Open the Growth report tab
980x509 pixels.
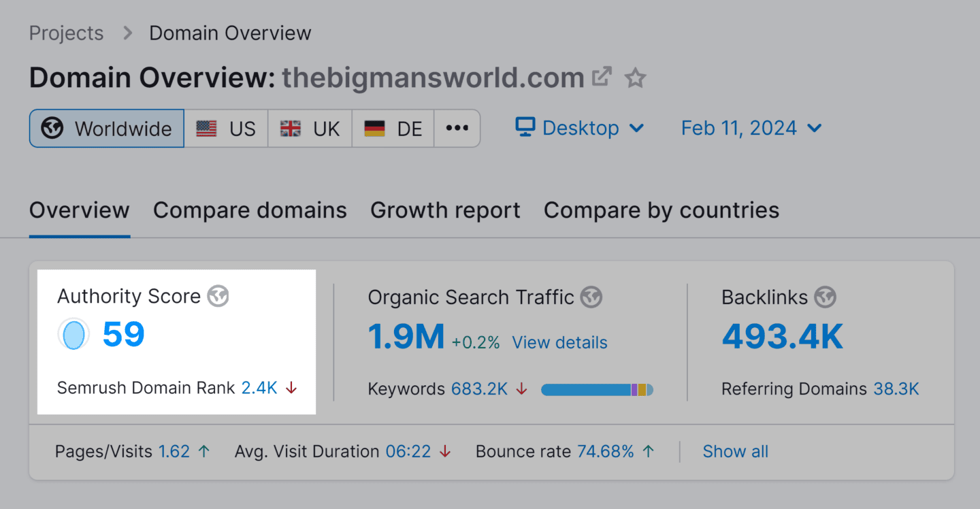[x=444, y=210]
